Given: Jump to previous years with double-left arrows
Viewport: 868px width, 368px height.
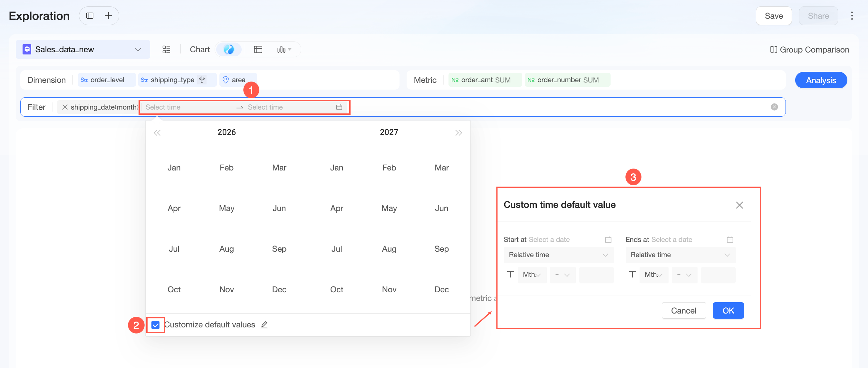Looking at the screenshot, I should [x=157, y=133].
